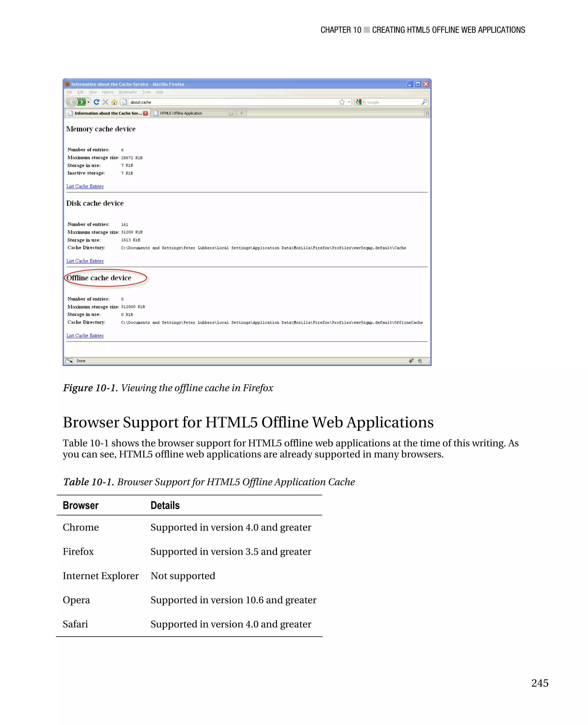Click the status bar pen icon

coord(69,361)
